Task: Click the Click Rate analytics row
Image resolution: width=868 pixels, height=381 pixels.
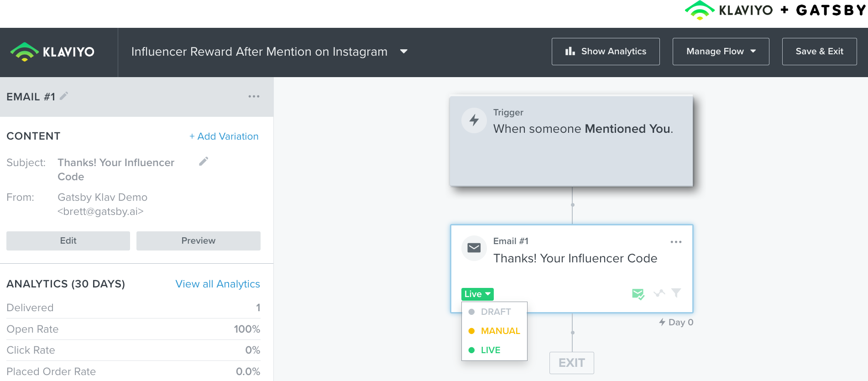Action: (133, 350)
